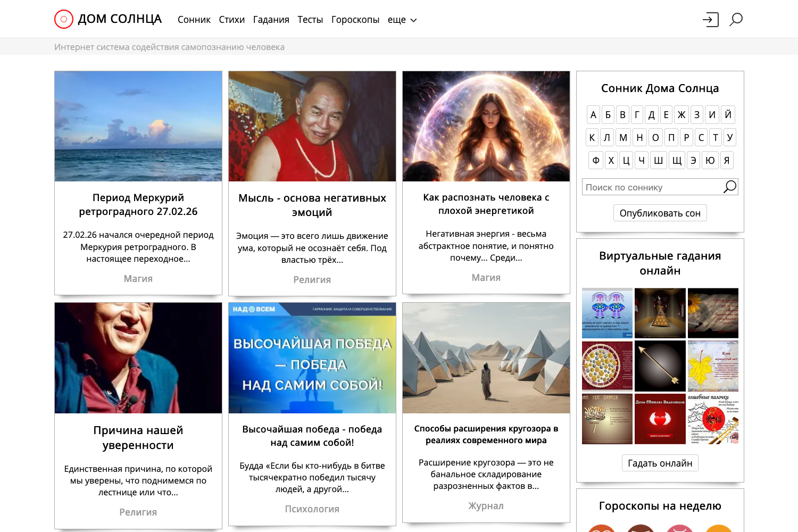Open site search magnifier in header
Image resolution: width=798 pixels, height=532 pixels.
coord(736,20)
